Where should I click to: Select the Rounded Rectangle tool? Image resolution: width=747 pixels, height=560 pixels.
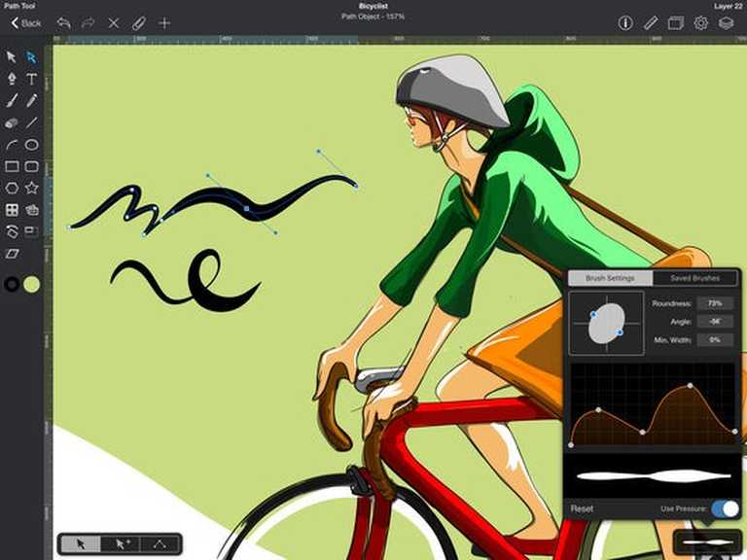pos(31,166)
